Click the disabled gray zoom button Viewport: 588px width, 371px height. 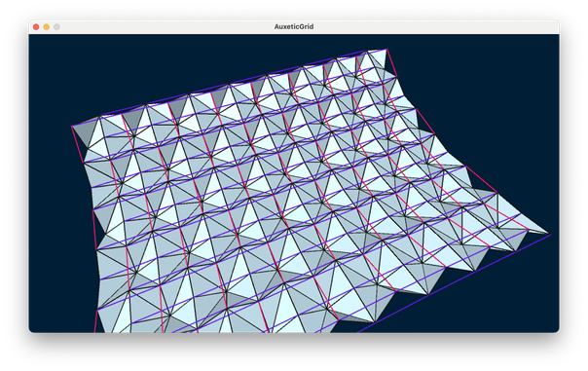56,27
